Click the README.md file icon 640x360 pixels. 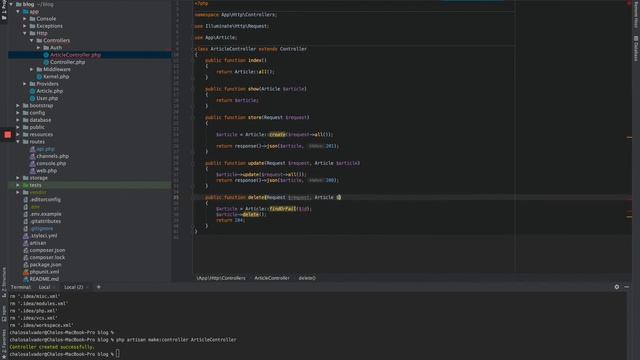tap(26, 279)
